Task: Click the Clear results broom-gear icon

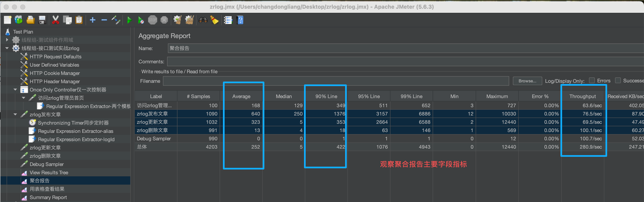Action: tap(177, 20)
